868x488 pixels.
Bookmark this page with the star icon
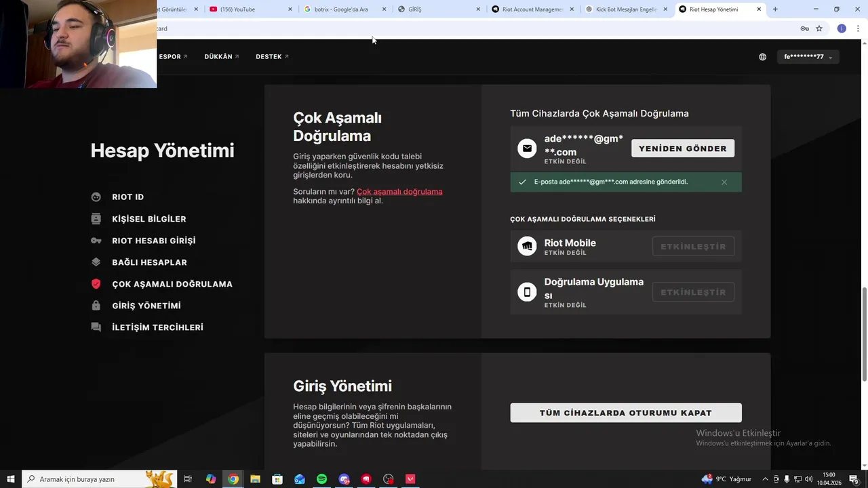(819, 28)
